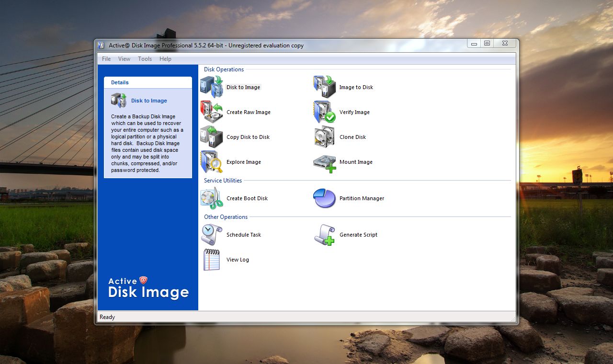This screenshot has height=364, width=613.
Task: Select the Verify Image label
Action: [354, 112]
